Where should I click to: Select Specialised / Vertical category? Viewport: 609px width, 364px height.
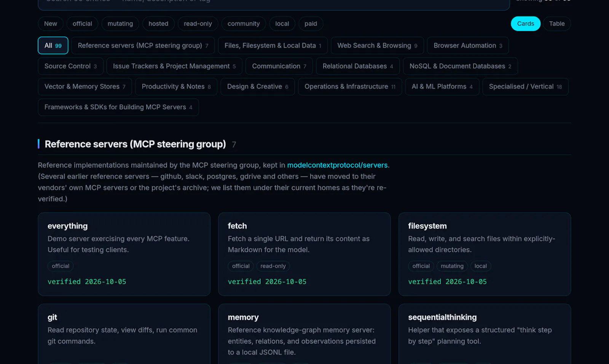point(525,87)
